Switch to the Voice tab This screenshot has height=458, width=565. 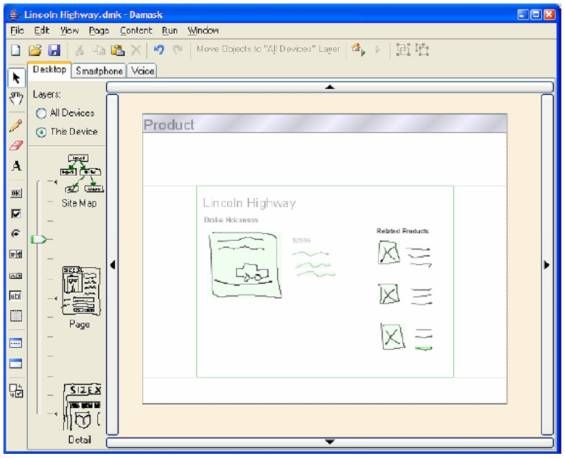click(x=143, y=71)
